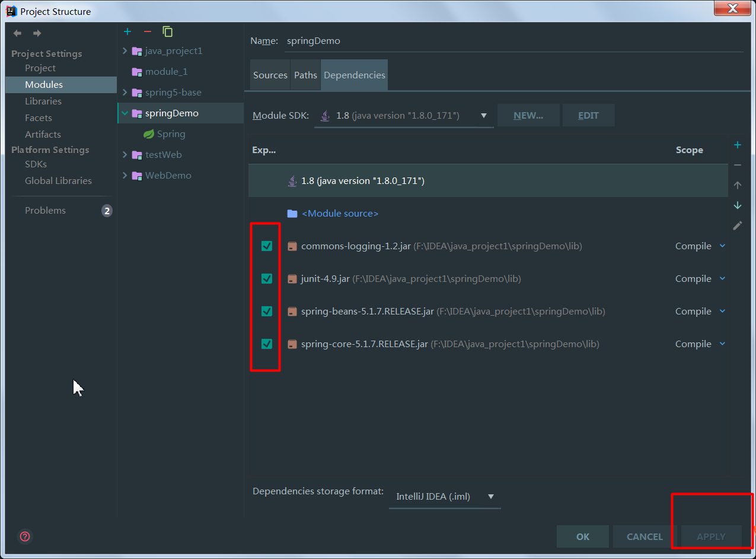756x559 pixels.
Task: Click the Scope column header
Action: (689, 150)
